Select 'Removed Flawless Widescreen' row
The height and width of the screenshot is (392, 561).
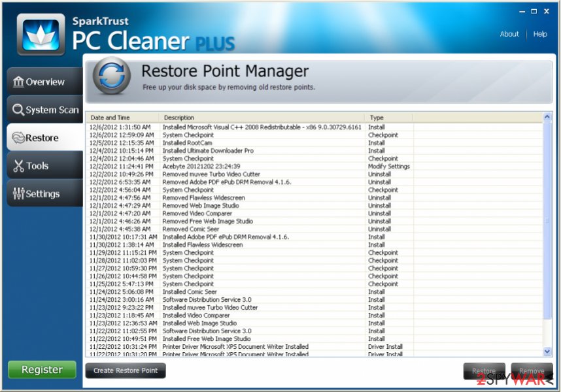(314, 197)
